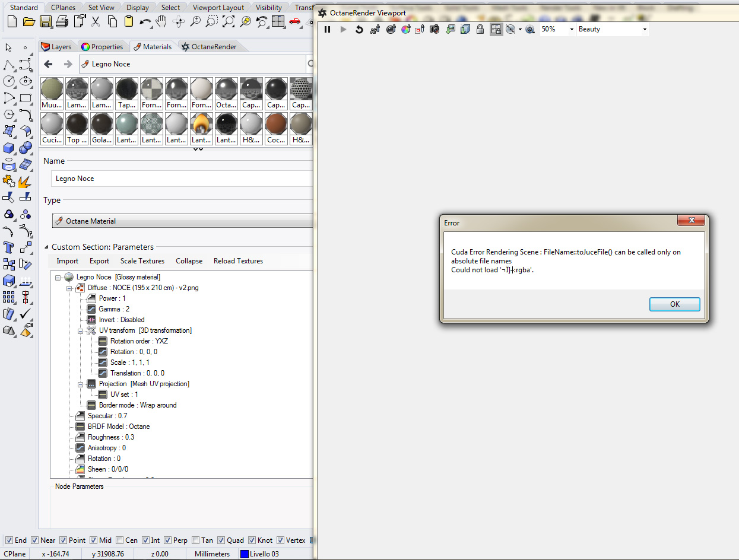Dismiss the Error dialog with OK
Screen dimensions: 739x560
[675, 304]
